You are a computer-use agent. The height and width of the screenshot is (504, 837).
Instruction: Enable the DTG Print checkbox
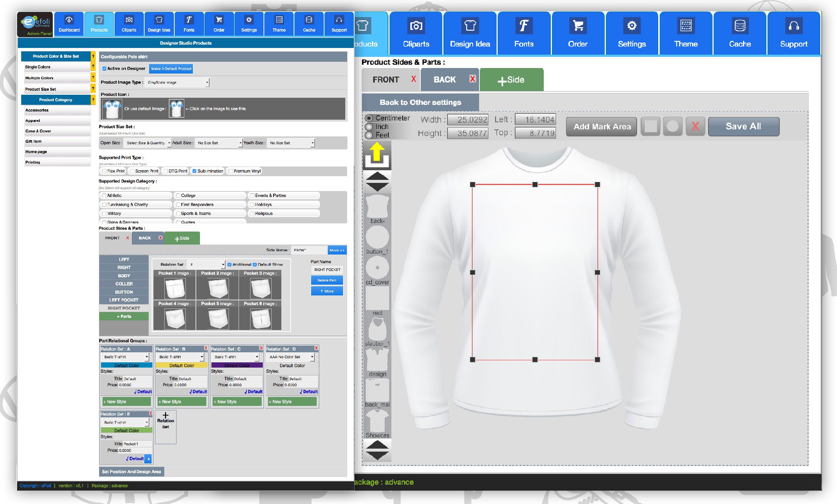166,171
